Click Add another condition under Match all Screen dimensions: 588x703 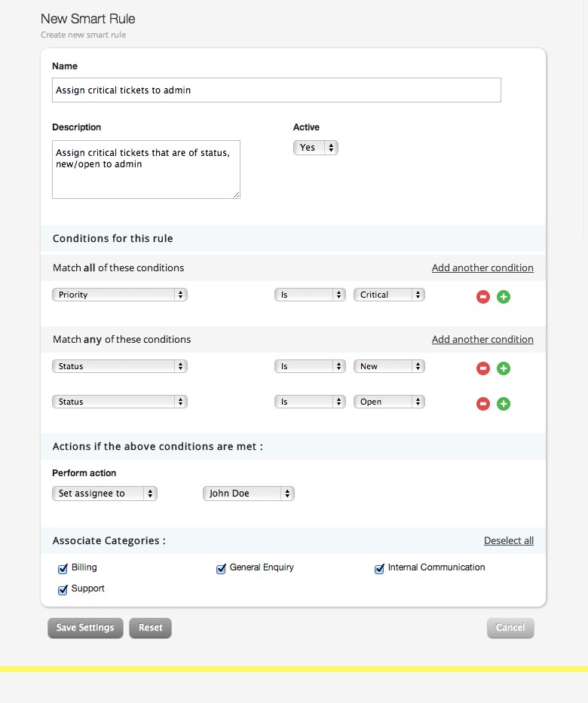(x=482, y=267)
